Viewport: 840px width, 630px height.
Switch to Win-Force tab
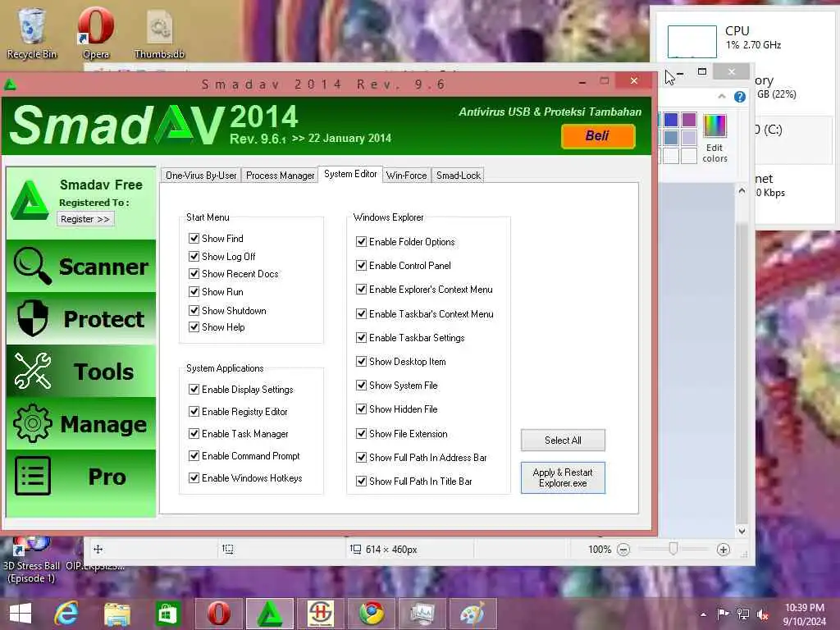(407, 176)
